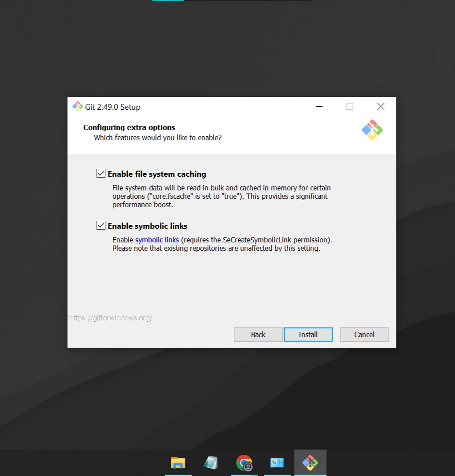Go Back to the previous setup page
This screenshot has height=476, width=455.
(x=258, y=335)
